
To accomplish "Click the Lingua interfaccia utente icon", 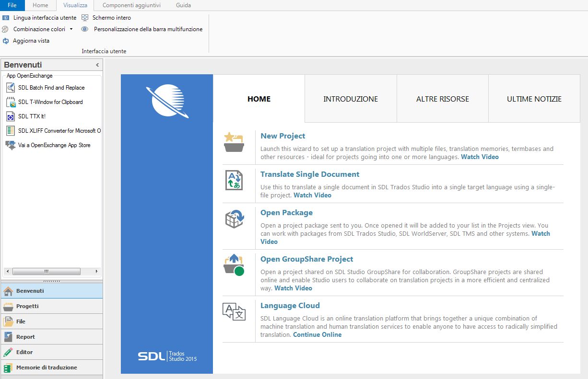I will pyautogui.click(x=6, y=18).
